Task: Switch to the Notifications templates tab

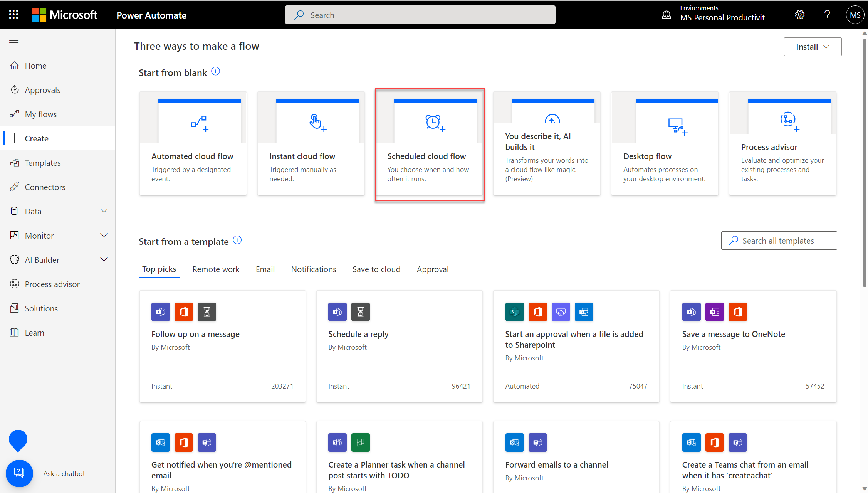Action: [x=314, y=269]
